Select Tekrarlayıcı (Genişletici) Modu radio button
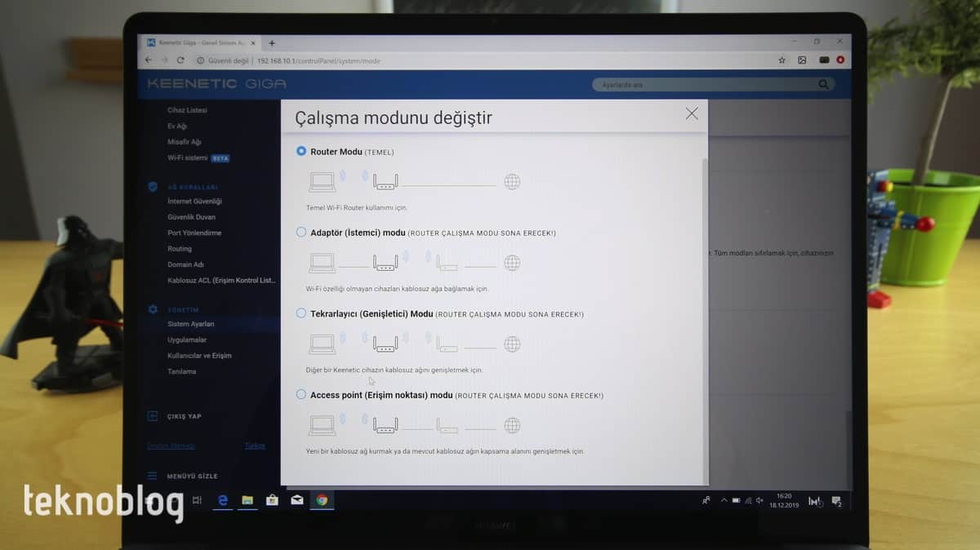This screenshot has width=980, height=550. pos(301,313)
